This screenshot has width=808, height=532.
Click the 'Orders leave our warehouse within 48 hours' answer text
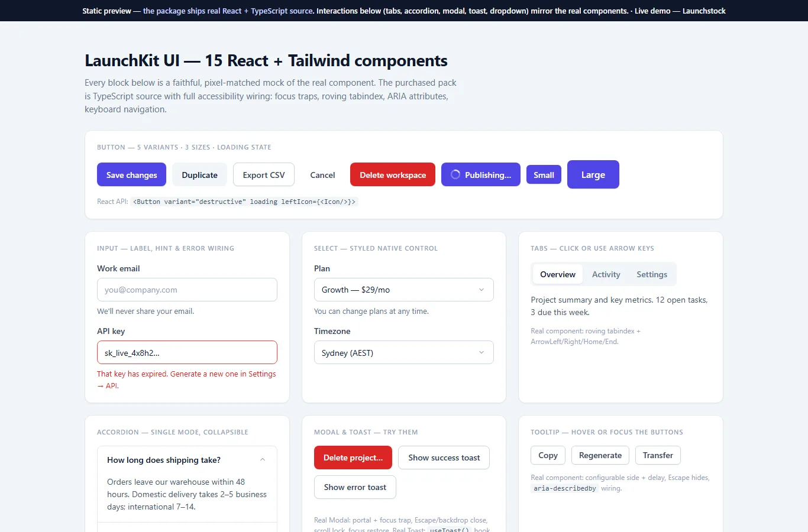[187, 494]
